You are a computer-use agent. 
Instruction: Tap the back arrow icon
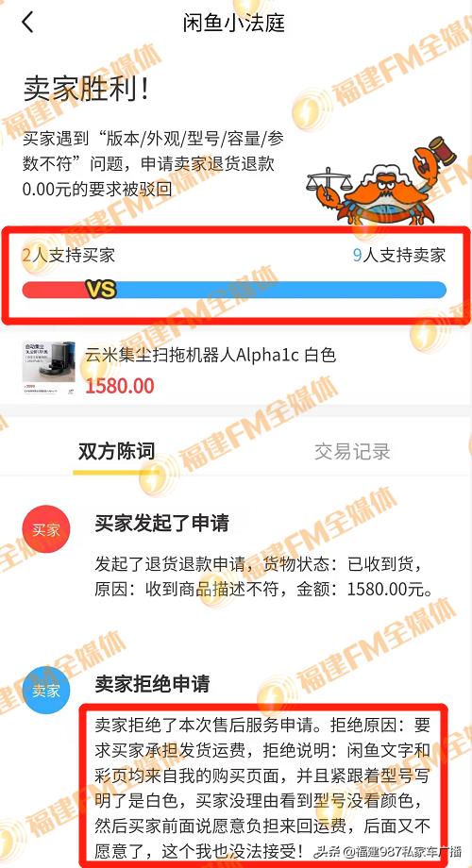click(27, 22)
